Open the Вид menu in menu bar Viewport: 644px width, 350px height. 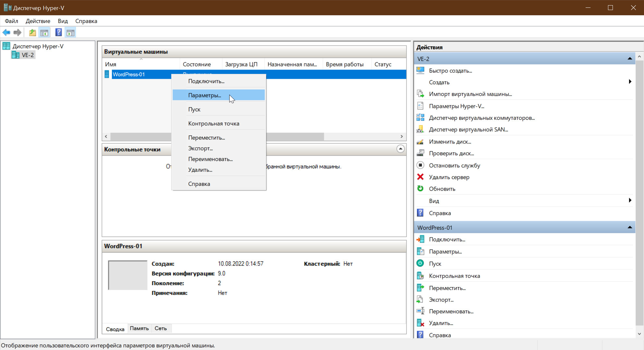(63, 21)
